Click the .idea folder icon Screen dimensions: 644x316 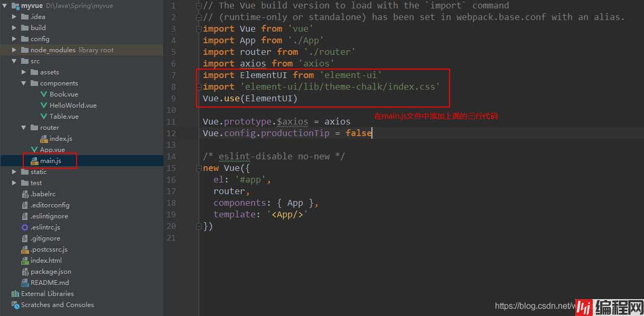point(25,17)
